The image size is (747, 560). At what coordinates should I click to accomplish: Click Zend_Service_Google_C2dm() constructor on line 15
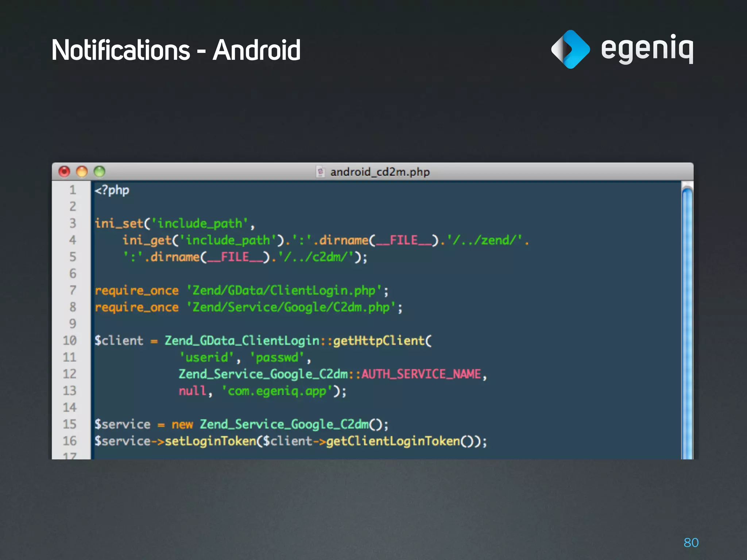coord(291,425)
